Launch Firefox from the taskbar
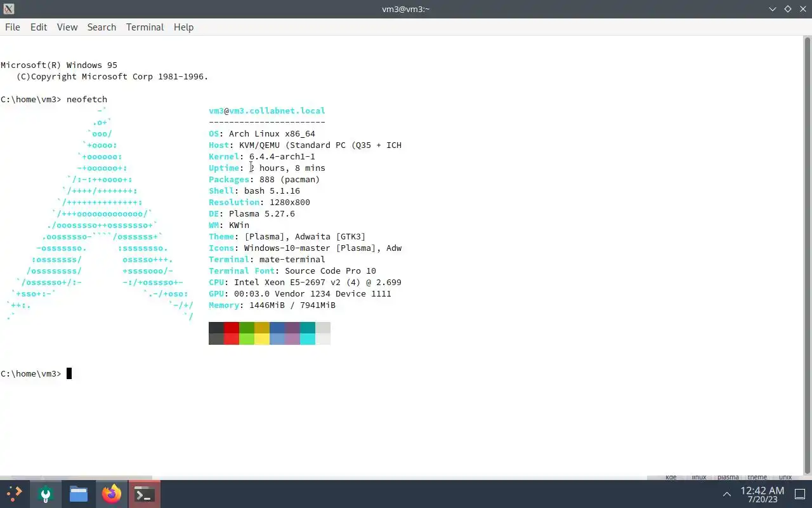Viewport: 812px width, 508px height. [112, 493]
